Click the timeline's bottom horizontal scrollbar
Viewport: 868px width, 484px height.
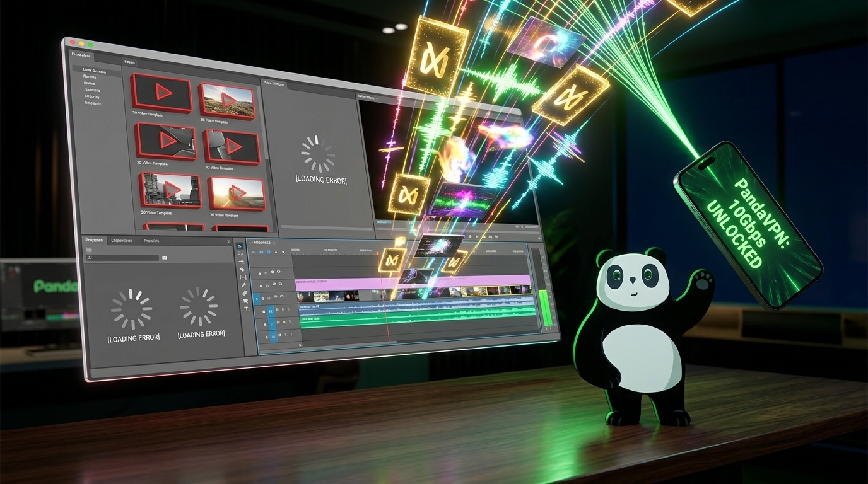click(x=349, y=342)
